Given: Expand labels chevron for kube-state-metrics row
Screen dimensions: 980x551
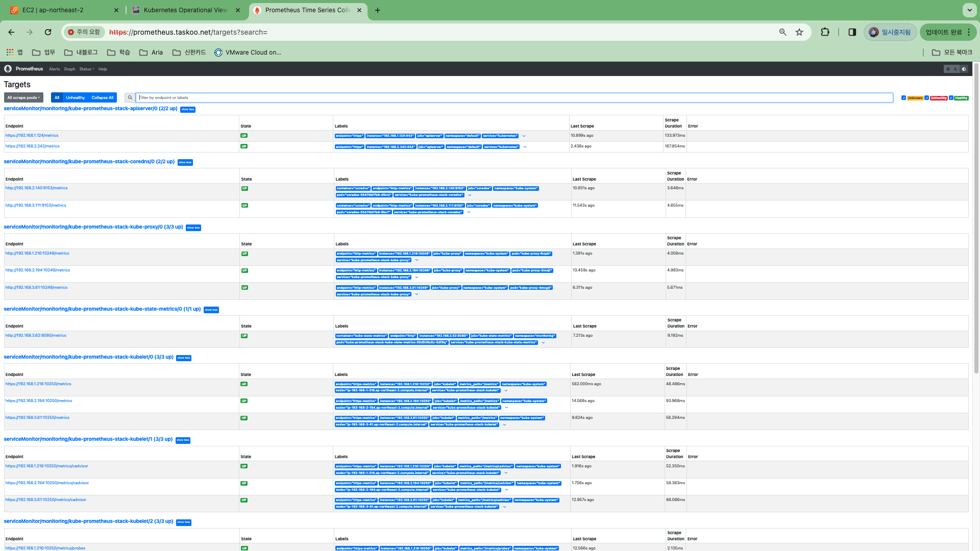Looking at the screenshot, I should (543, 342).
